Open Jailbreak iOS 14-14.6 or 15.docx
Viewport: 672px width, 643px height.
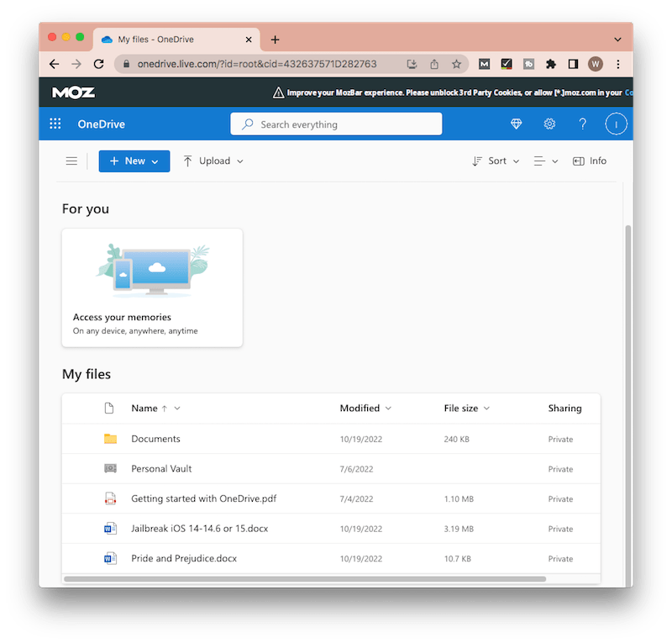pos(199,529)
